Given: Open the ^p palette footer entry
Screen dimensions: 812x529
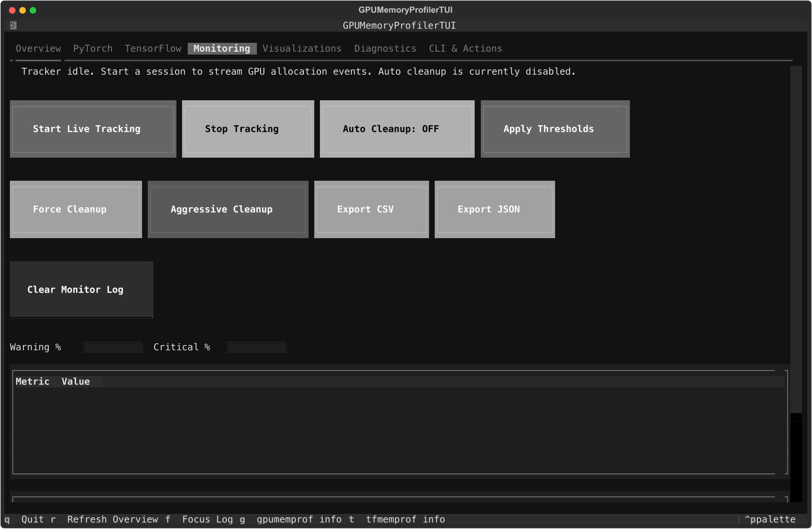Looking at the screenshot, I should coord(770,520).
